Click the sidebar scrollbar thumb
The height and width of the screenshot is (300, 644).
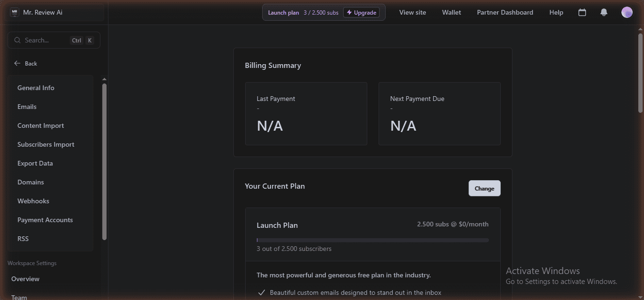point(104,161)
